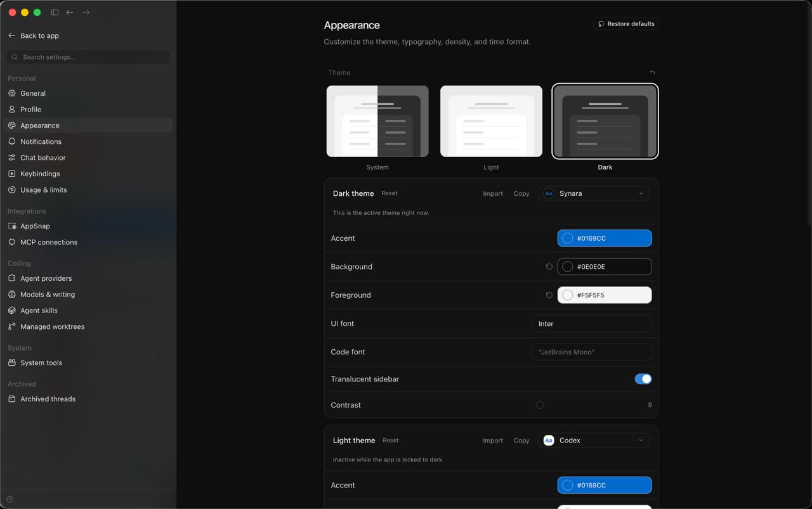The width and height of the screenshot is (812, 509).
Task: Click the Light theme Accent color swatch
Action: point(605,485)
